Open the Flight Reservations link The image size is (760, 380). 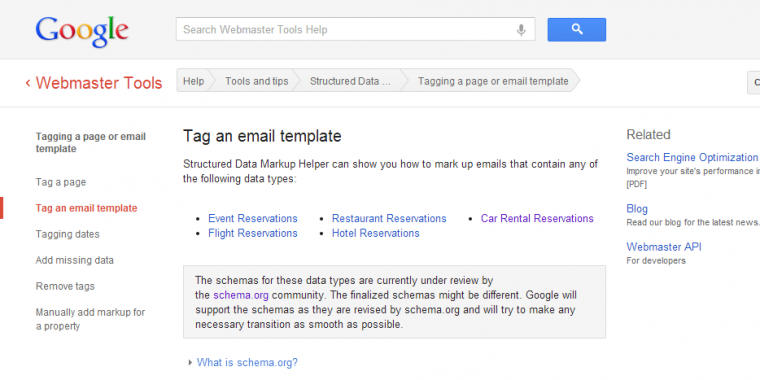click(253, 233)
